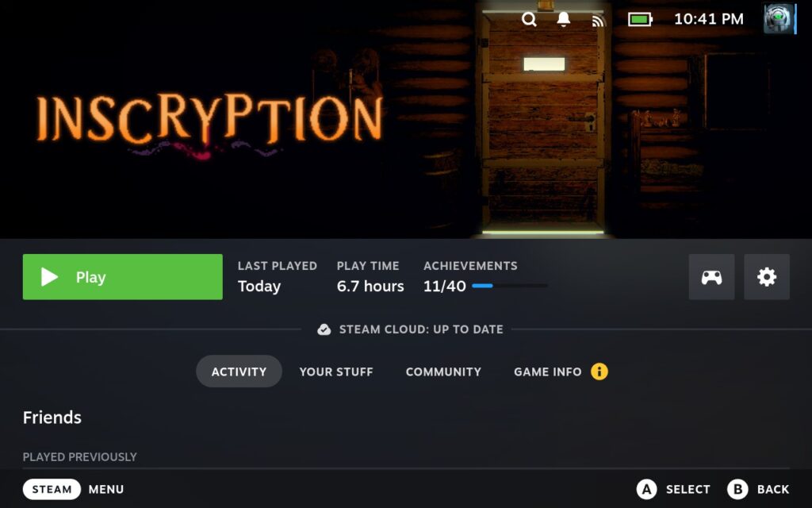Open the Community tab
The width and height of the screenshot is (812, 508).
(x=443, y=371)
